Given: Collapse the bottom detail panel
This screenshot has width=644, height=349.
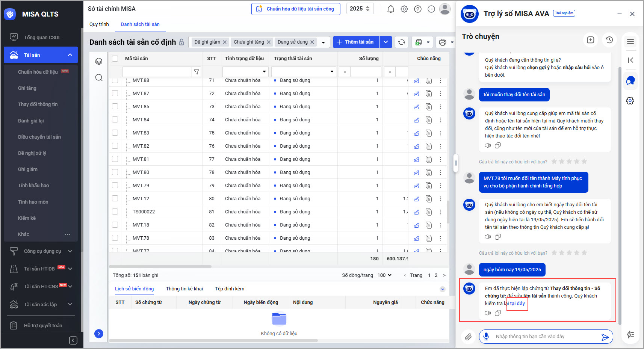Looking at the screenshot, I should [x=443, y=289].
